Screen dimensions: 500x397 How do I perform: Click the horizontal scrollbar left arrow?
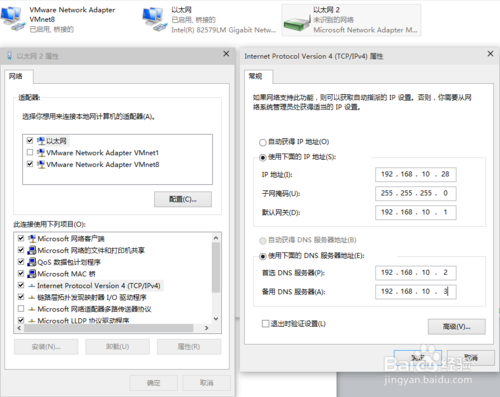[19, 328]
